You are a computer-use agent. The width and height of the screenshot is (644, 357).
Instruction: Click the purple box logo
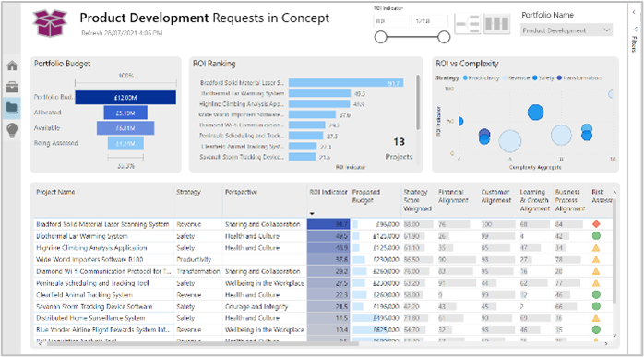tap(50, 23)
